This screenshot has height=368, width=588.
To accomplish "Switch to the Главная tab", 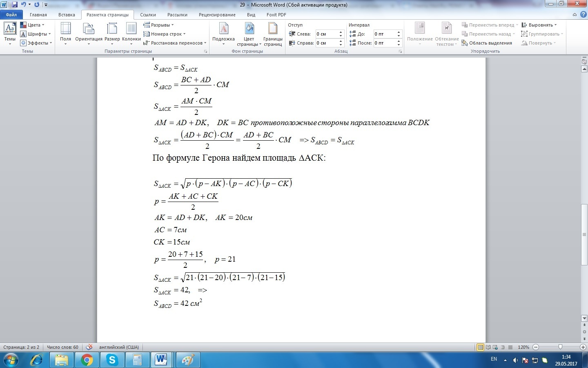I will click(x=38, y=15).
